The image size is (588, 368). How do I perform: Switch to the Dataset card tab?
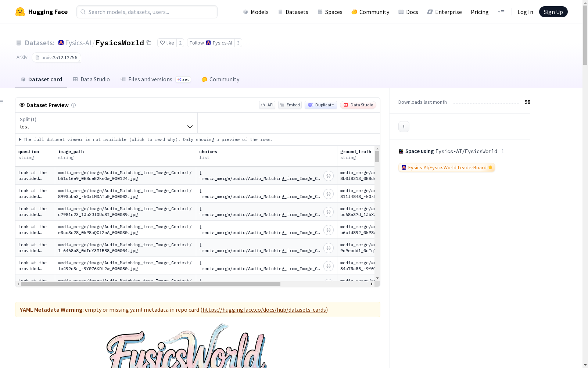coord(41,79)
